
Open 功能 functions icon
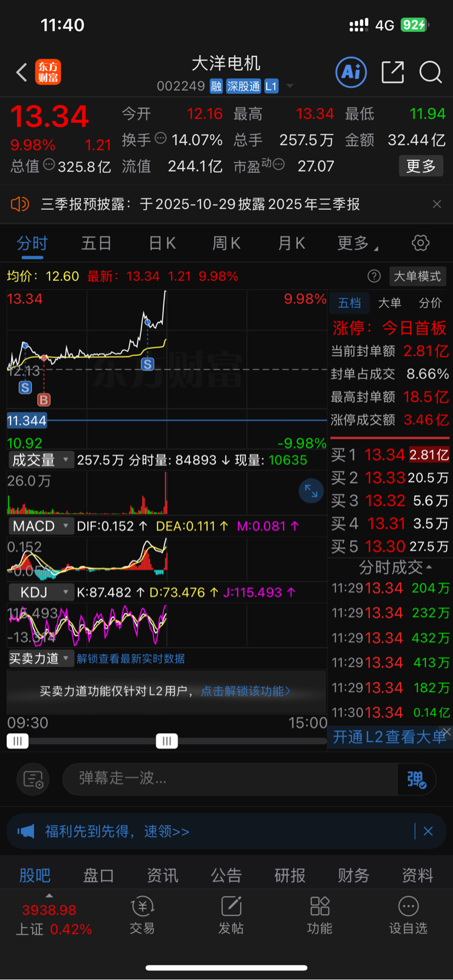(x=319, y=915)
